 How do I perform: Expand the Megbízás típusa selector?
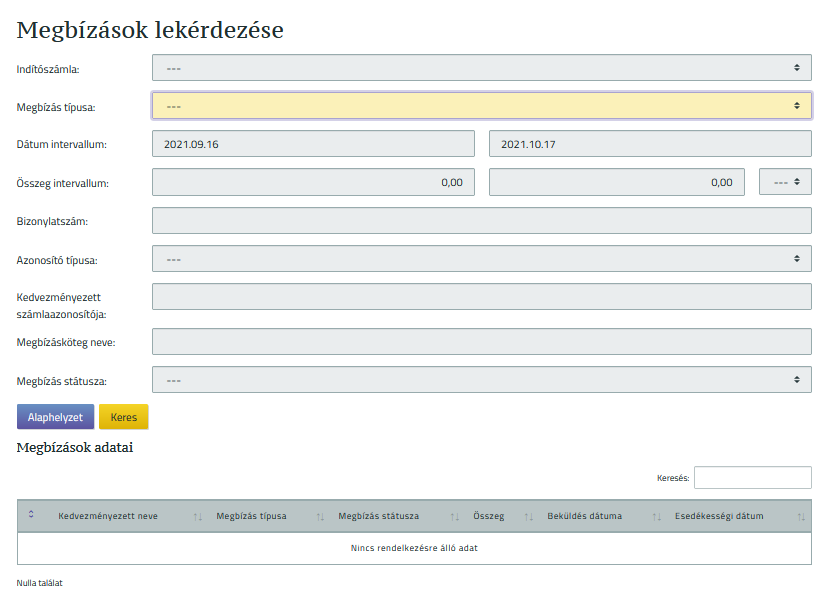click(x=481, y=105)
